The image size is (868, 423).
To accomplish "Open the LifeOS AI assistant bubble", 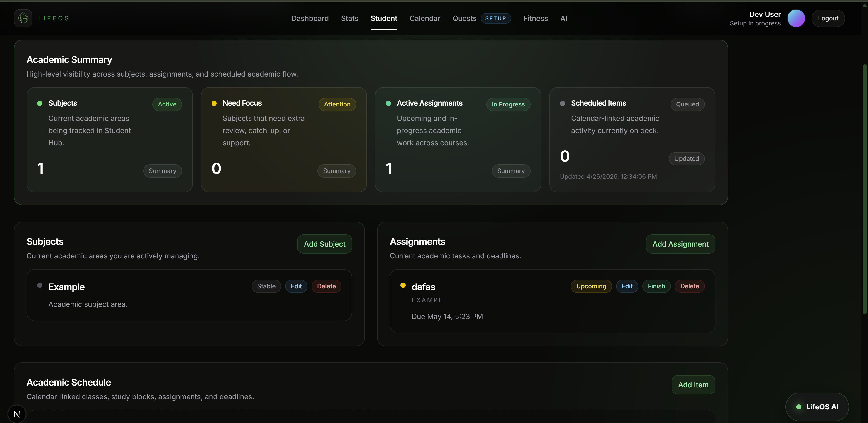I will (x=817, y=407).
